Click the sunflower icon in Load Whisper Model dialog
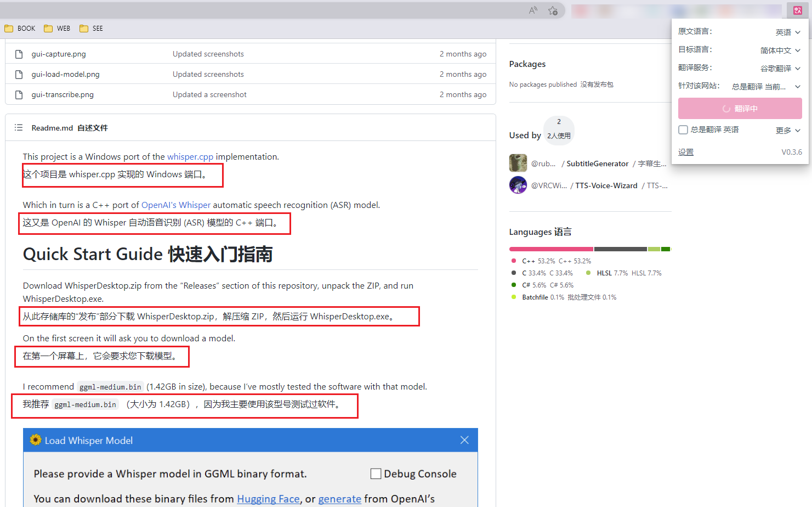The height and width of the screenshot is (507, 812). click(x=36, y=440)
